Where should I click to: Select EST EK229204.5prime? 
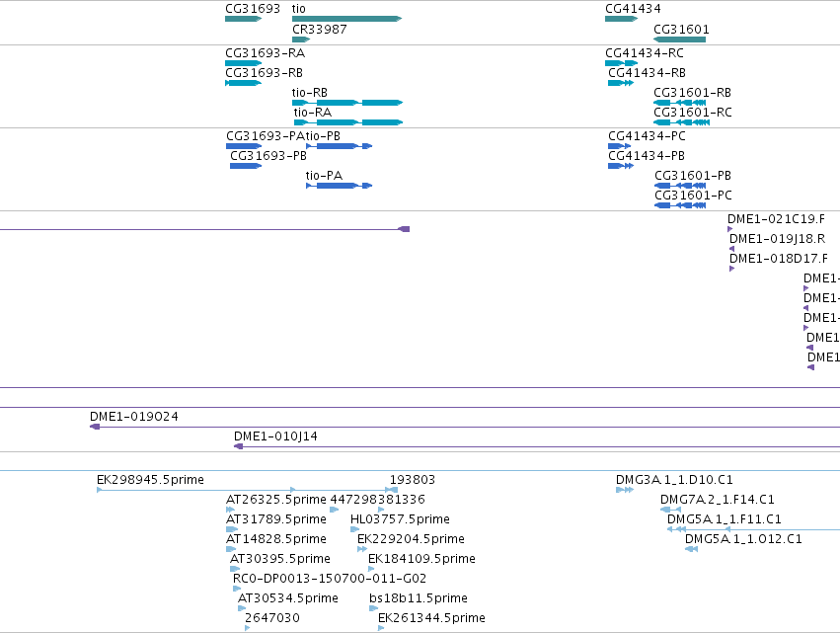tap(362, 549)
